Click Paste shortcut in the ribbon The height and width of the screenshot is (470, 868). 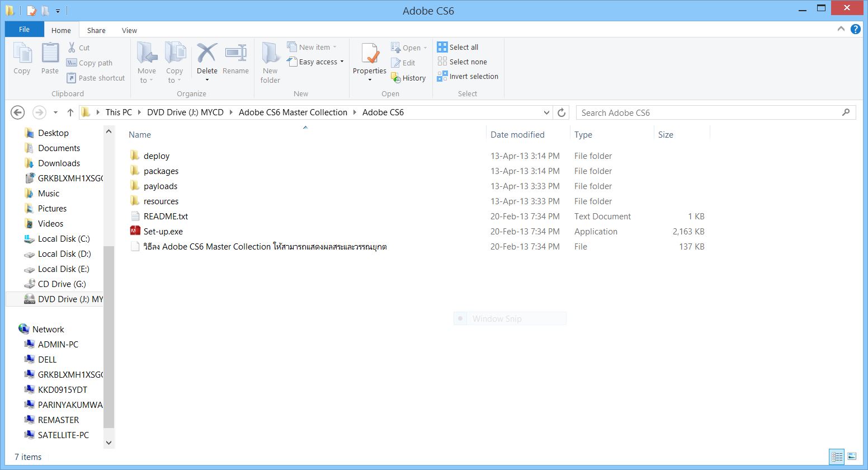point(96,78)
